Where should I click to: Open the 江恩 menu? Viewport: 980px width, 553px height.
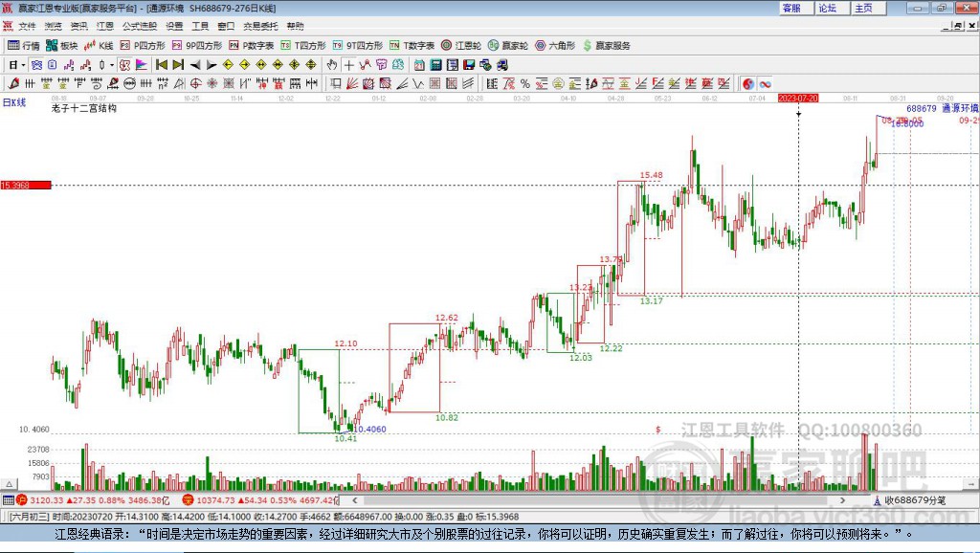tap(105, 26)
